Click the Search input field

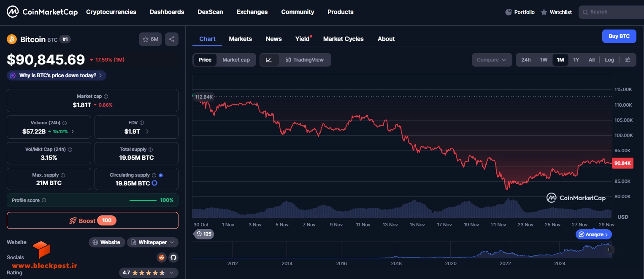[611, 12]
